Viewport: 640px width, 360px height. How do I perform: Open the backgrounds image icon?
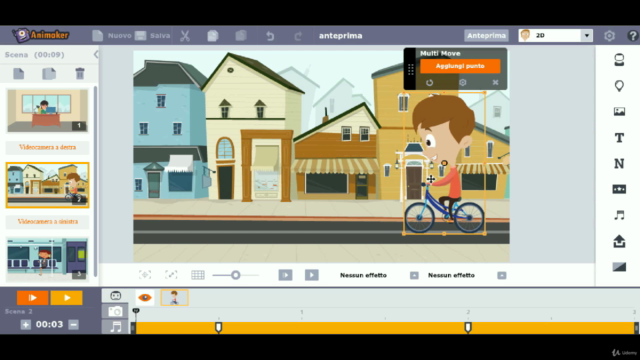tap(619, 111)
